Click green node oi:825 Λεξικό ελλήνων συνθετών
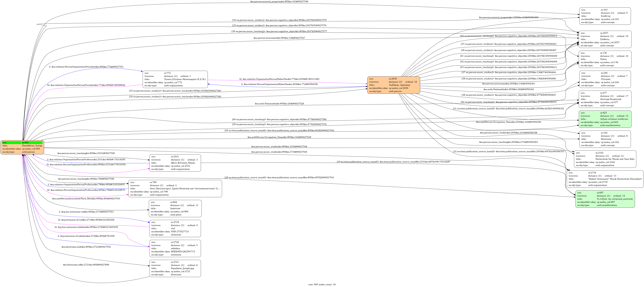This screenshot has height=287, width=644. 605,119
